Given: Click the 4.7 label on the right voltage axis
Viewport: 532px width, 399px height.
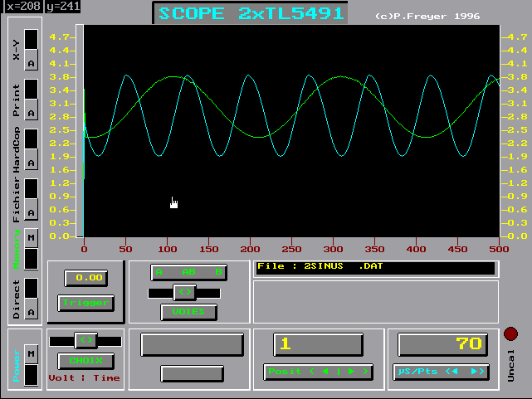Looking at the screenshot, I should [519, 37].
